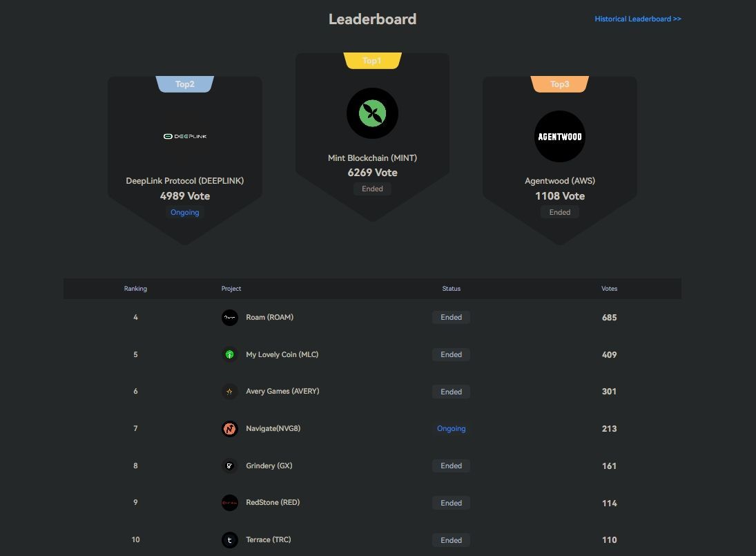
Task: Click the Roam (ROAM) project icon
Action: [229, 317]
